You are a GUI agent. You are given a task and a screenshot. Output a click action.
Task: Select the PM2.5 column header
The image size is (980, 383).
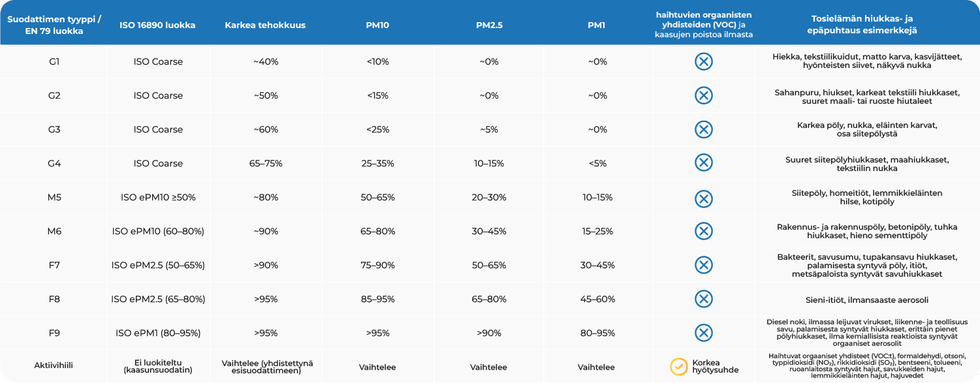(488, 25)
